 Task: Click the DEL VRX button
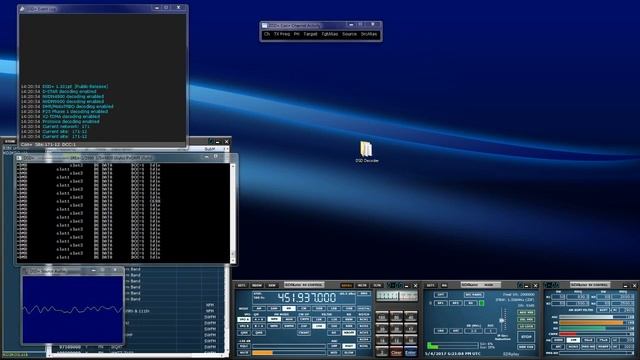pos(526,320)
